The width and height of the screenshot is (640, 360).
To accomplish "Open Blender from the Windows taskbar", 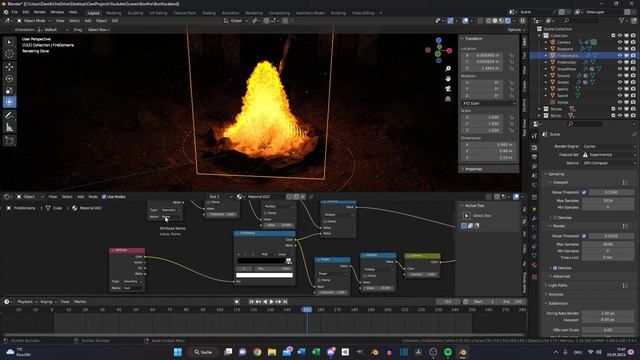I will (462, 352).
